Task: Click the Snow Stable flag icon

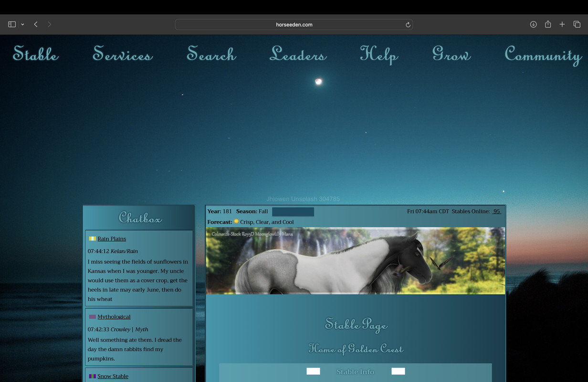Action: pyautogui.click(x=93, y=376)
